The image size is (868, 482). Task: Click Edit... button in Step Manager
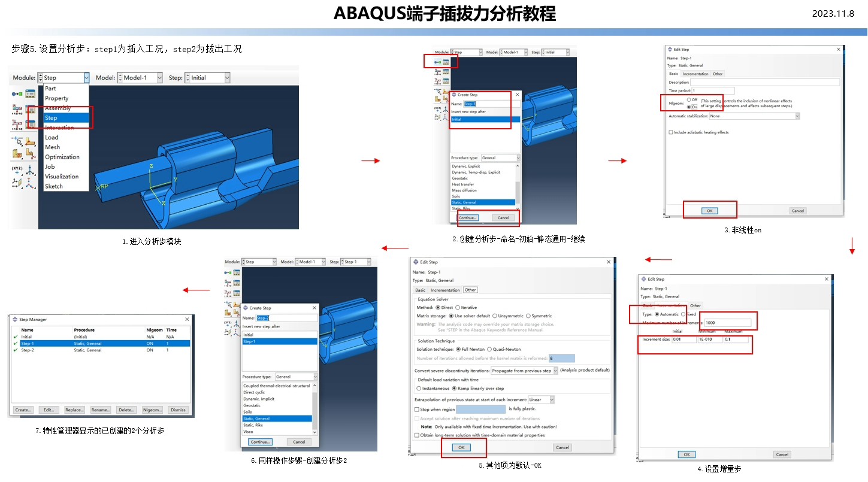[49, 410]
